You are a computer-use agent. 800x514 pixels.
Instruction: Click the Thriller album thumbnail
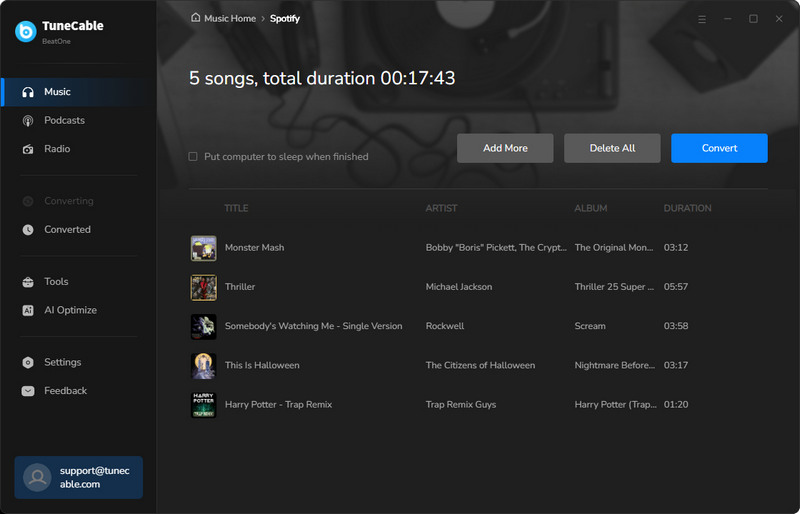204,287
